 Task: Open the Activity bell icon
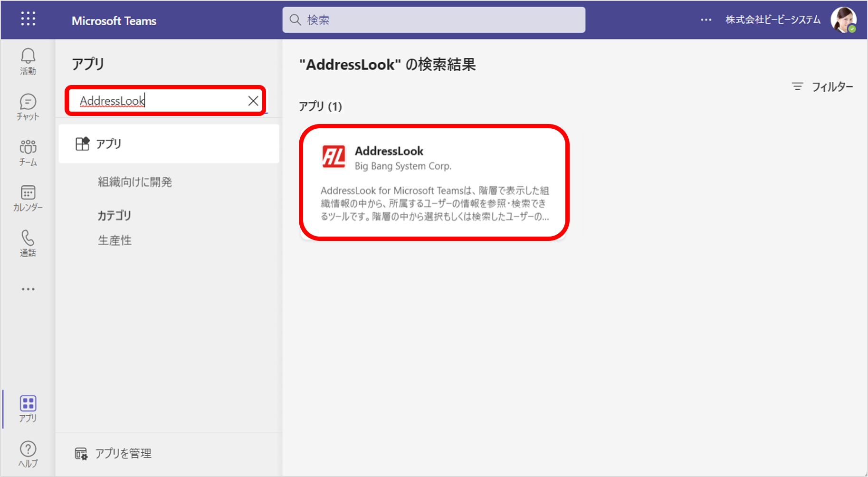pos(28,62)
